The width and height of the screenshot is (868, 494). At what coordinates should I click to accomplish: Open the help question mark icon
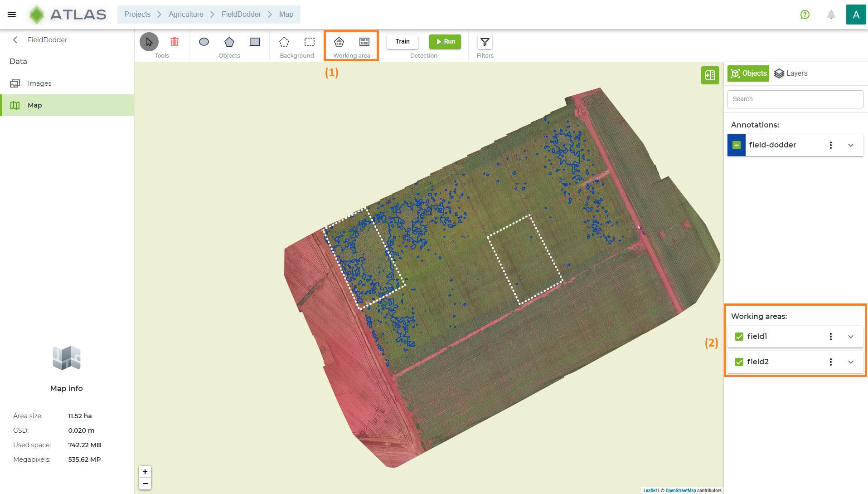[x=805, y=15]
